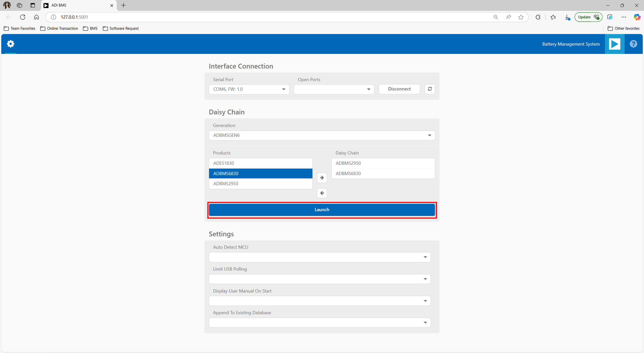Expand the Open Ports dropdown
The height and width of the screenshot is (353, 644).
pyautogui.click(x=334, y=89)
